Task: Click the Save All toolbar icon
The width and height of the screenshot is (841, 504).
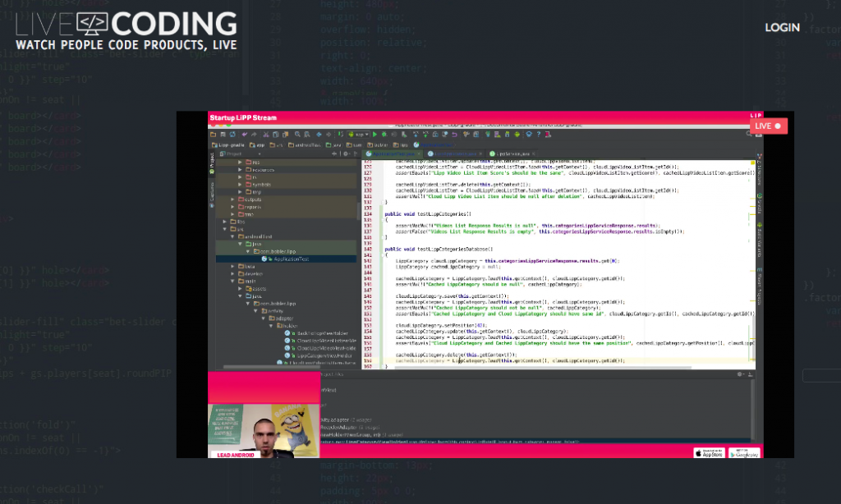Action: click(223, 135)
